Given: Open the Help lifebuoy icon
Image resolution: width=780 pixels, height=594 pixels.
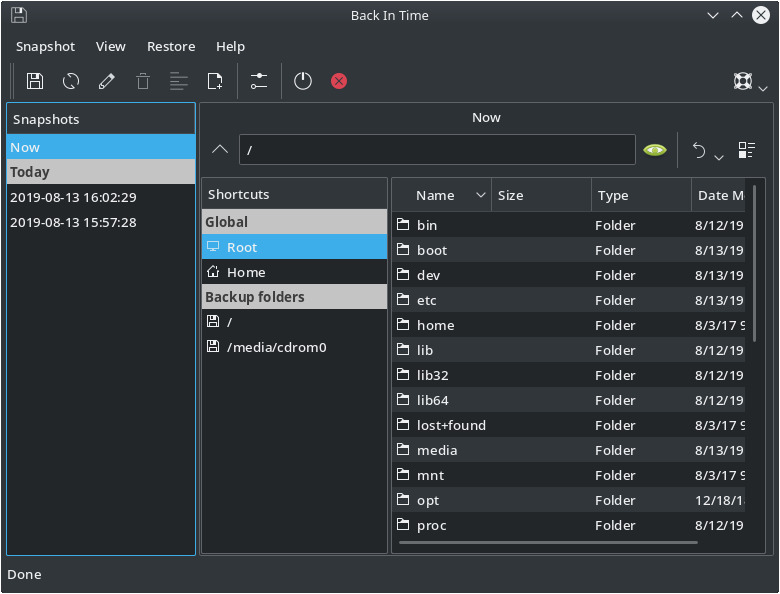Looking at the screenshot, I should click(743, 81).
